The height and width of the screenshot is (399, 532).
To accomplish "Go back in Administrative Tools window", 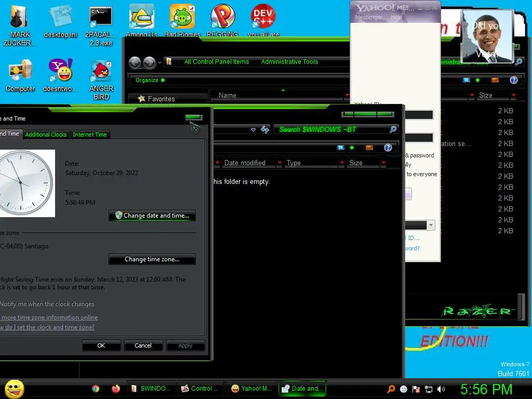I will tap(135, 62).
